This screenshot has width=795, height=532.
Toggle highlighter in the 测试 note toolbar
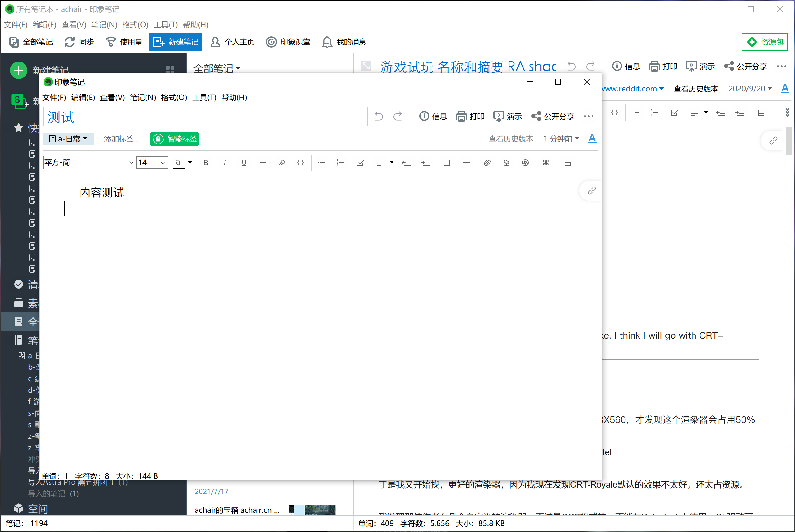[x=281, y=163]
